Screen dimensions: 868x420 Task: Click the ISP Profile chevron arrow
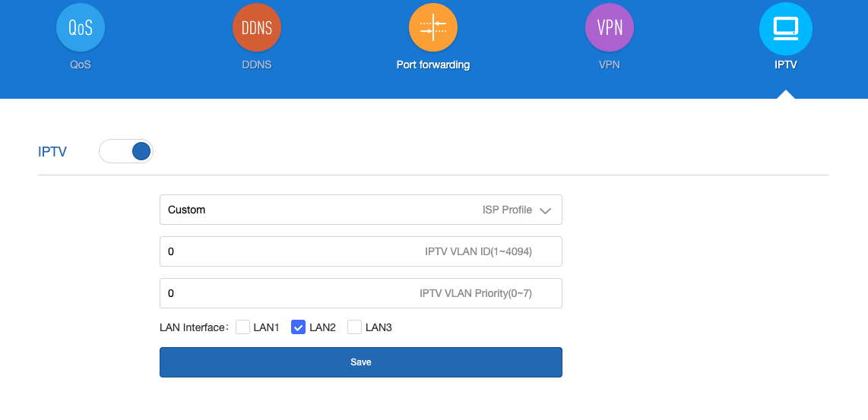pyautogui.click(x=545, y=211)
